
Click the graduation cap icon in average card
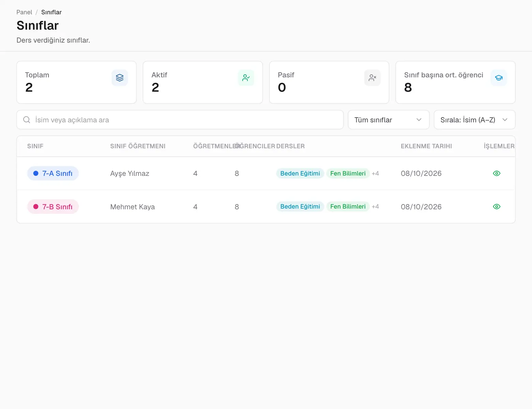pos(499,78)
